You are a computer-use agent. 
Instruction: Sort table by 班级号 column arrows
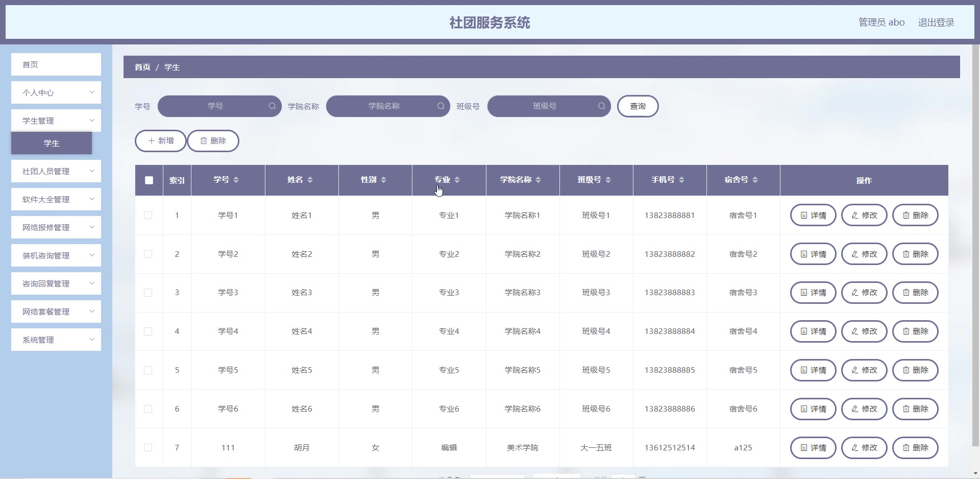(608, 180)
